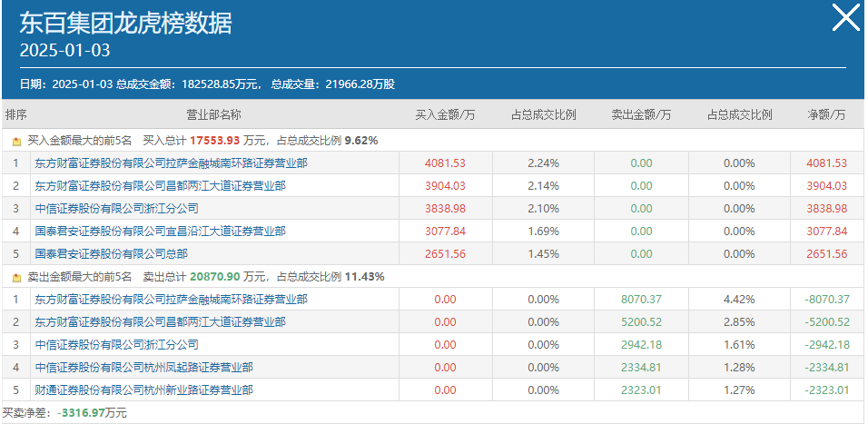Select the sell amount 2323.01 in 卖出金额 column

click(x=641, y=390)
